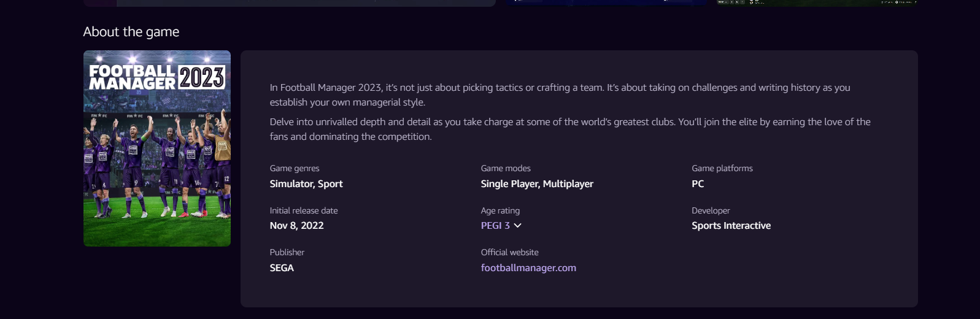
Task: Select the 'About the game' heading
Action: point(131,32)
